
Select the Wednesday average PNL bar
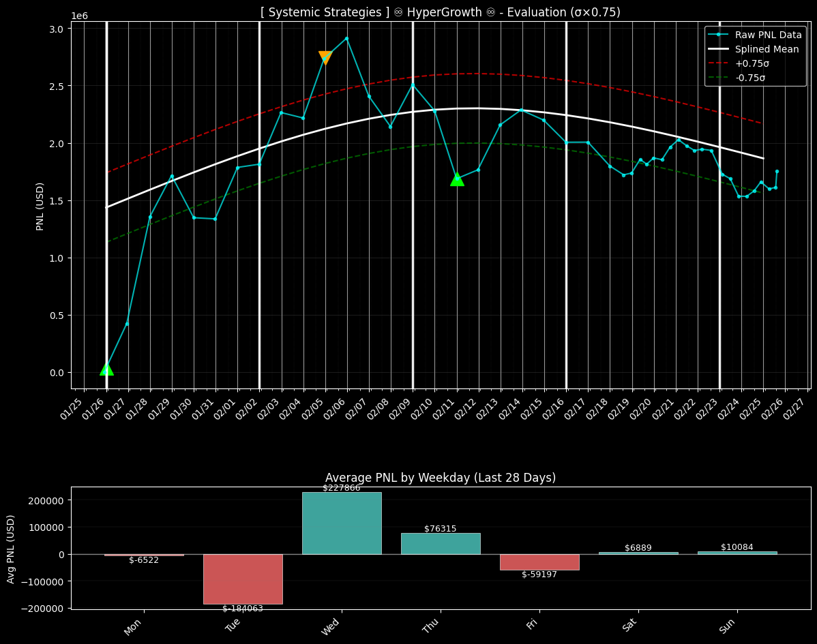point(342,523)
